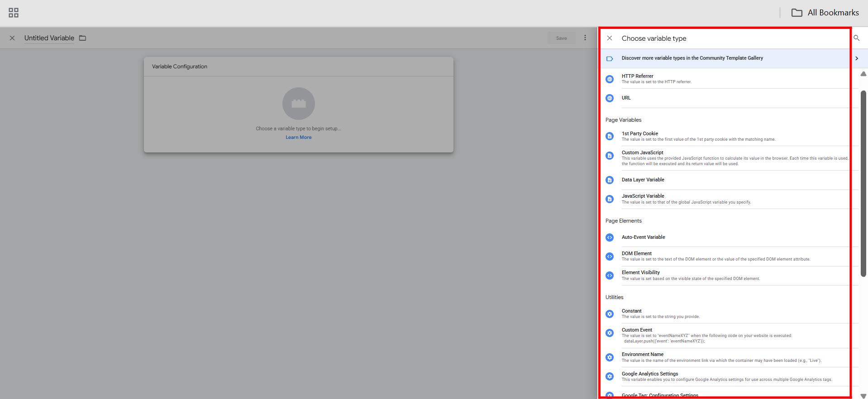Image resolution: width=868 pixels, height=399 pixels.
Task: Click the JavaScript Variable page icon
Action: tap(610, 199)
